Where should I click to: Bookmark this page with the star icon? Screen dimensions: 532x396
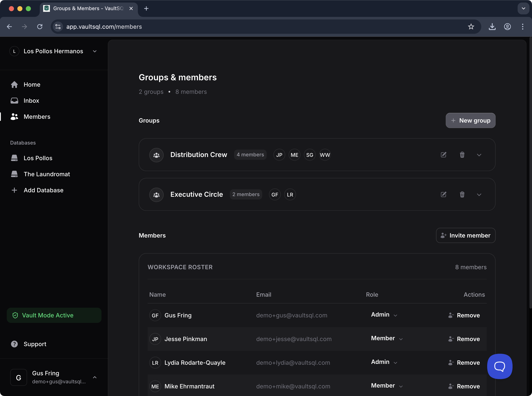(x=471, y=27)
